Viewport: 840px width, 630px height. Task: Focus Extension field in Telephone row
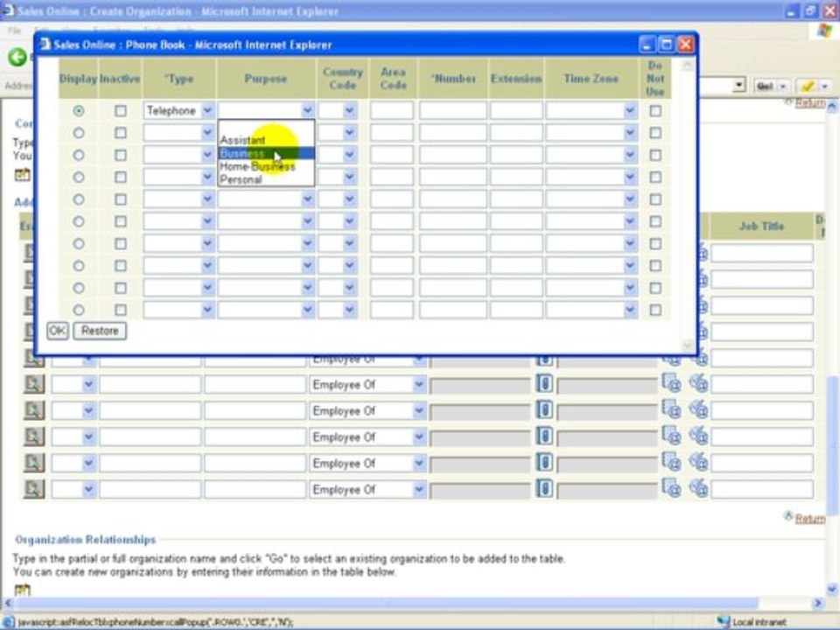click(x=516, y=111)
